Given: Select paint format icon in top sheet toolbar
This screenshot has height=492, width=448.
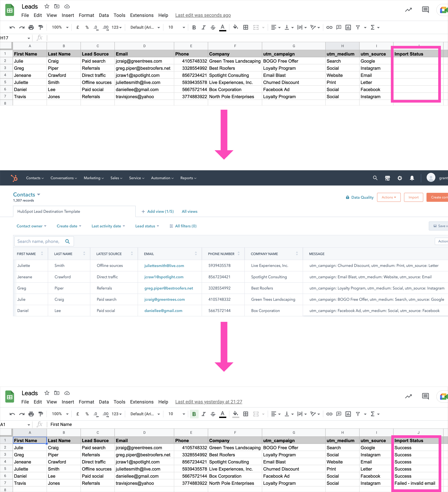Looking at the screenshot, I should coord(41,27).
